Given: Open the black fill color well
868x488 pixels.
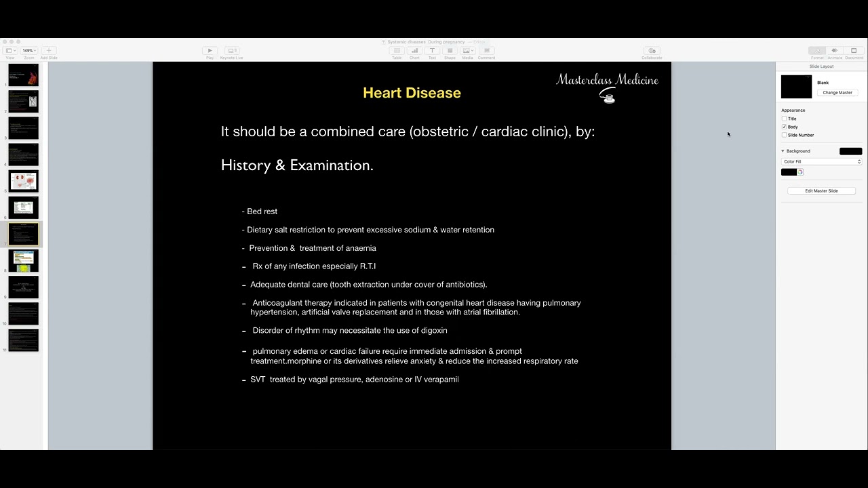Looking at the screenshot, I should point(789,172).
